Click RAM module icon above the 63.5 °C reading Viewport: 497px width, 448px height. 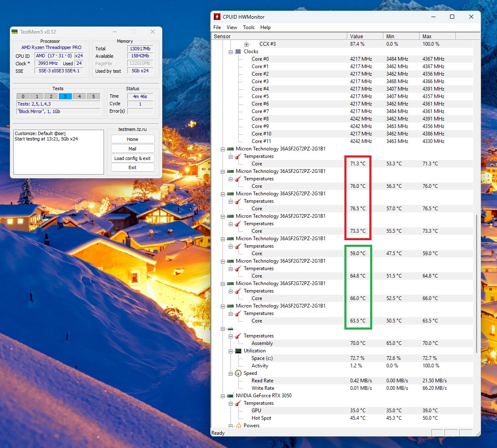[230, 306]
